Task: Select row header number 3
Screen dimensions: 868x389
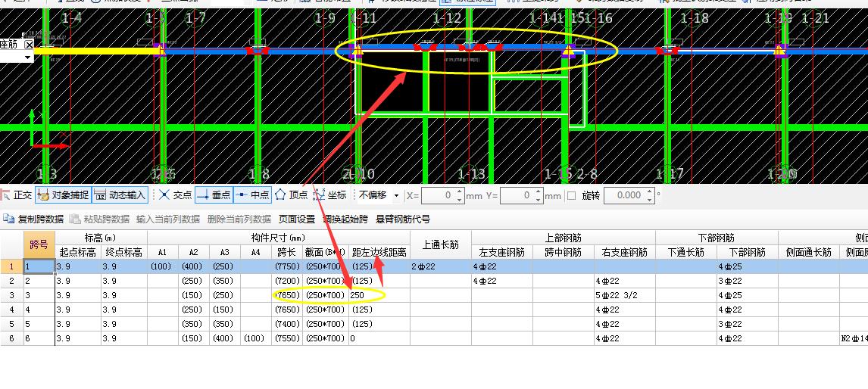Action: pos(11,295)
